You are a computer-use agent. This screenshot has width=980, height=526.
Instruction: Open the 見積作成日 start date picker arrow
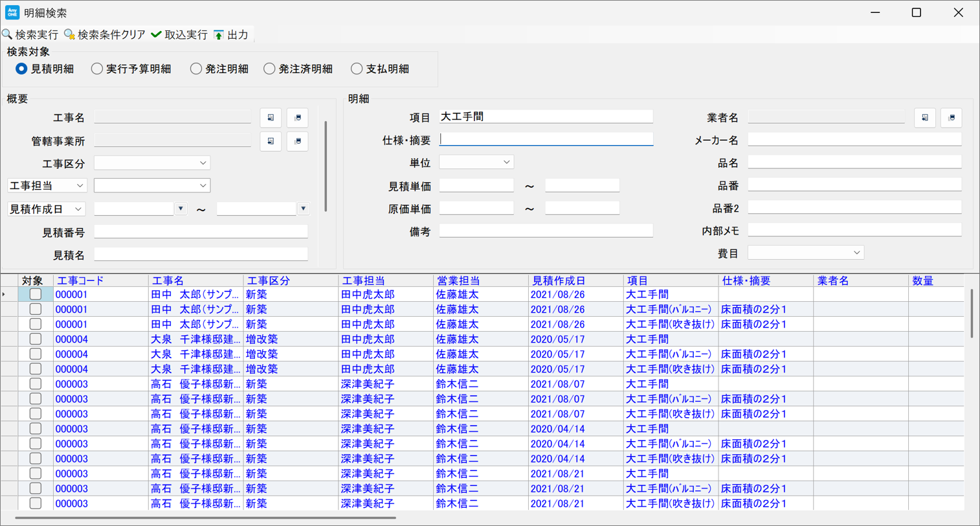coord(181,209)
